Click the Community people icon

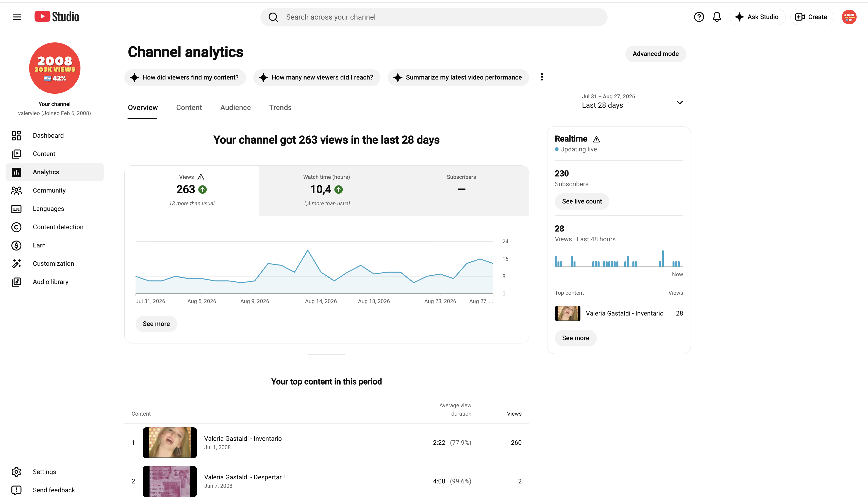pyautogui.click(x=16, y=190)
